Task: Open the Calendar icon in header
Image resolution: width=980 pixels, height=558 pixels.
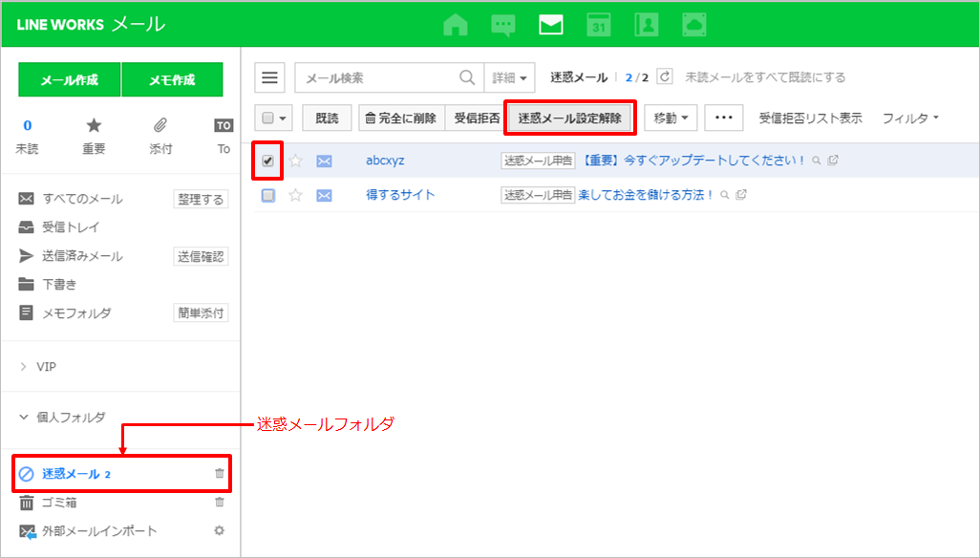Action: (599, 25)
